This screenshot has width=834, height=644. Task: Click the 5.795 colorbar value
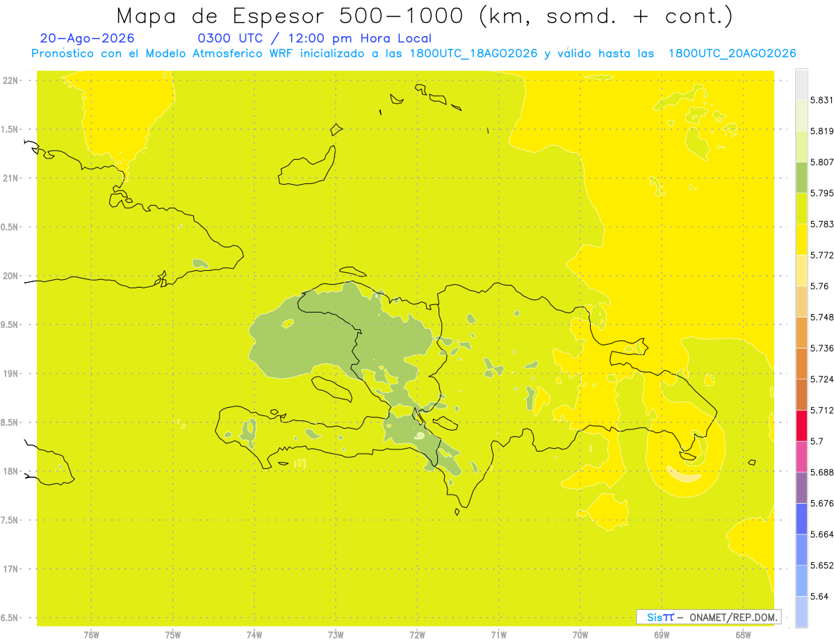tap(822, 192)
